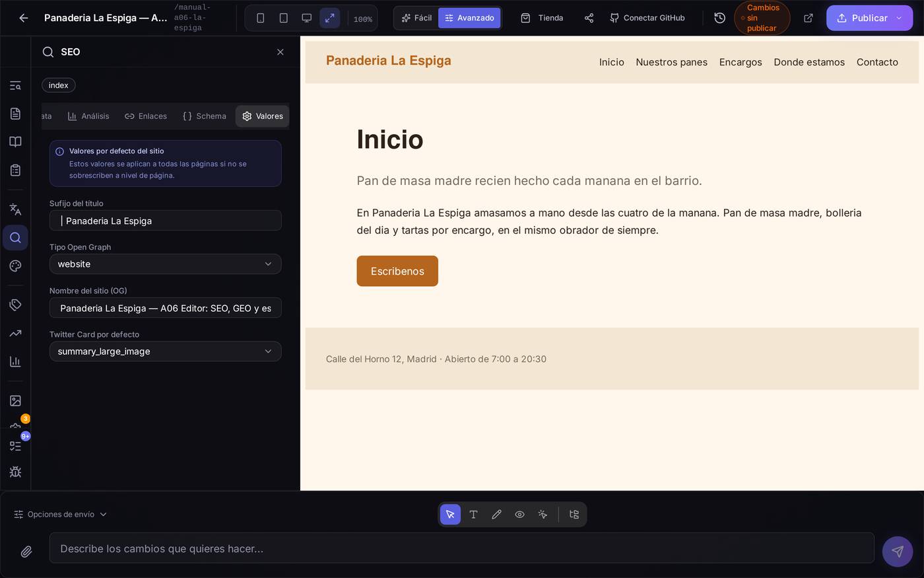The height and width of the screenshot is (578, 924).
Task: Open the pages document icon in the sidebar
Action: (x=15, y=114)
